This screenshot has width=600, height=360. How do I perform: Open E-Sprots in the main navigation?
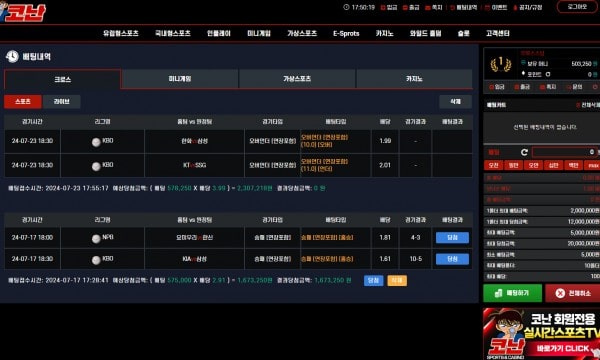[346, 33]
